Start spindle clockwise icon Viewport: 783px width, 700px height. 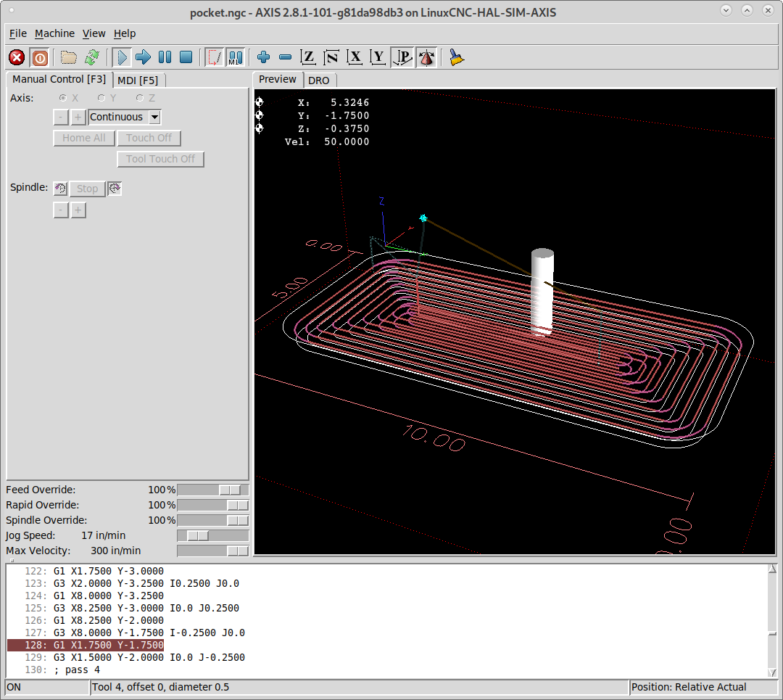coord(115,189)
